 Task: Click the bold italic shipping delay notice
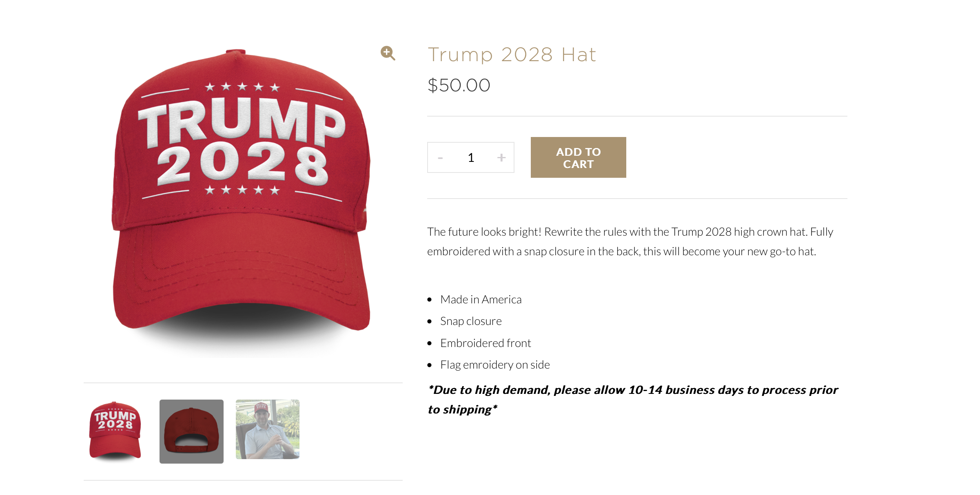pos(632,400)
